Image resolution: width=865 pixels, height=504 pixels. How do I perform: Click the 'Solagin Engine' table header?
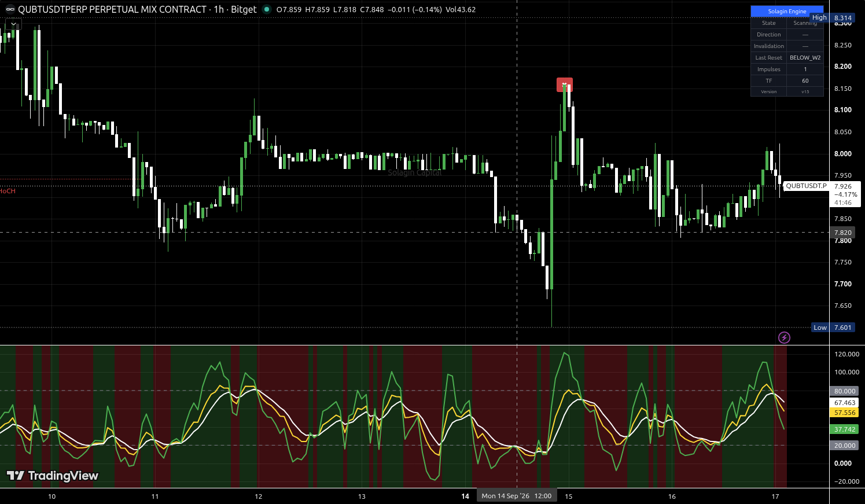787,11
